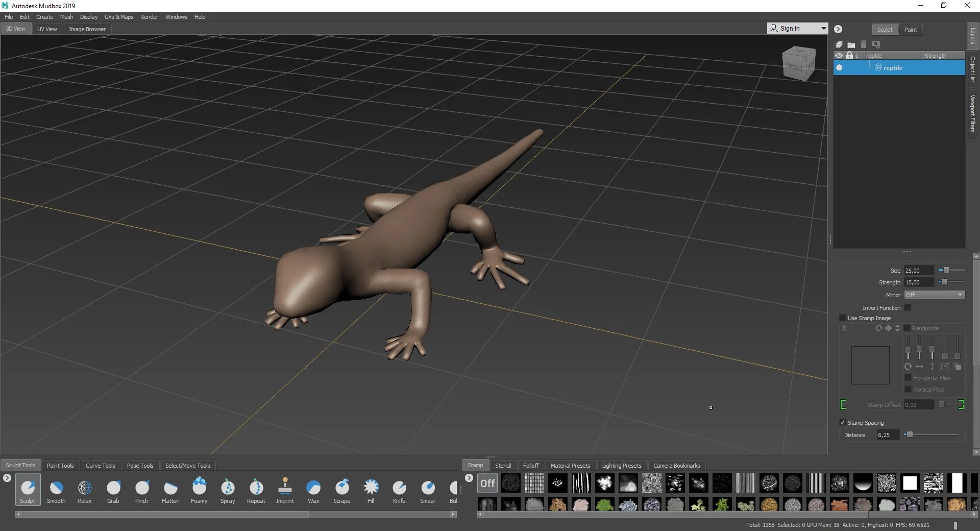
Task: Open the Mirror dropdown set to Off
Action: tap(934, 295)
